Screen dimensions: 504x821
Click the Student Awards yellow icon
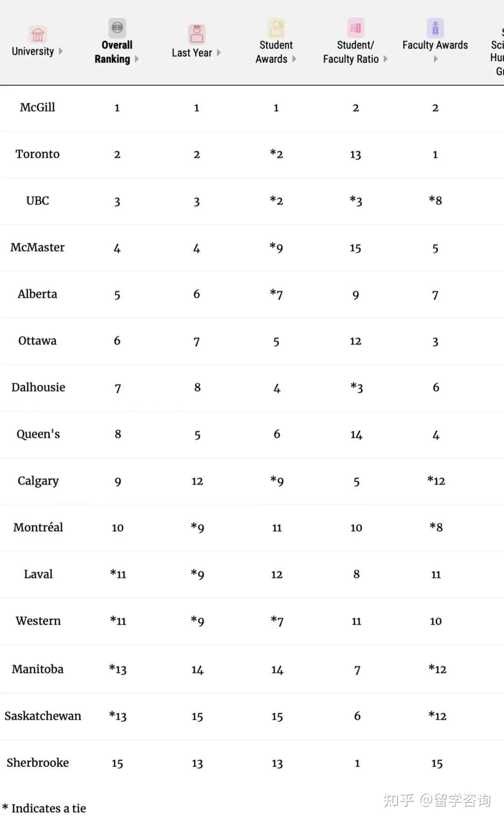(x=276, y=28)
